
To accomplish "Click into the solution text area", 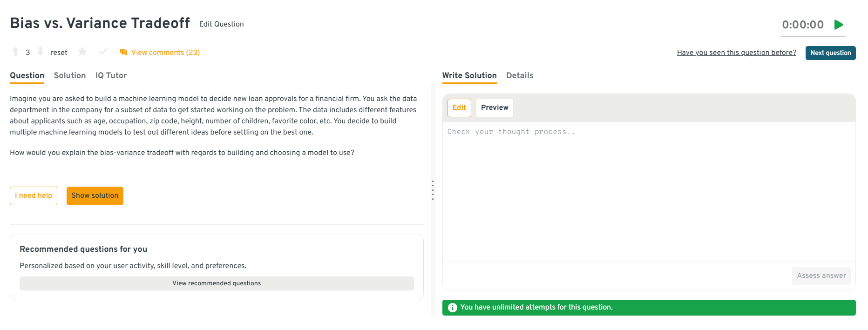I will 649,191.
